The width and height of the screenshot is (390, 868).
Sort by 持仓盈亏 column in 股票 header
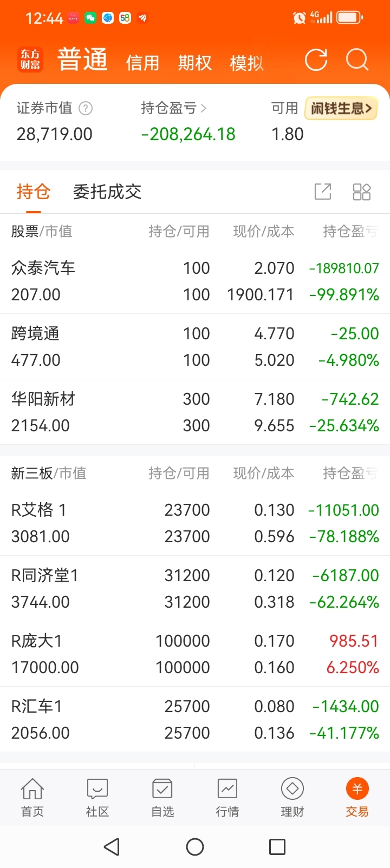click(x=350, y=232)
